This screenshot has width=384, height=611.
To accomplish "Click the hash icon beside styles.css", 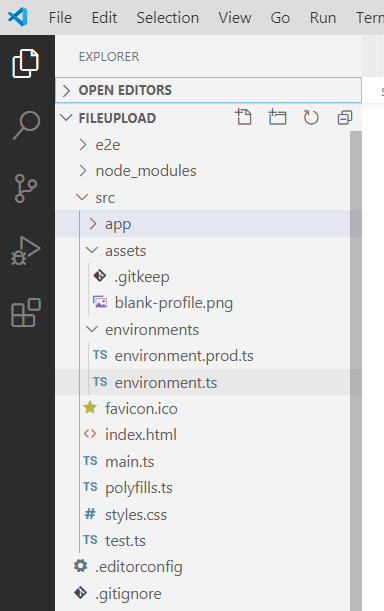I will tap(90, 514).
